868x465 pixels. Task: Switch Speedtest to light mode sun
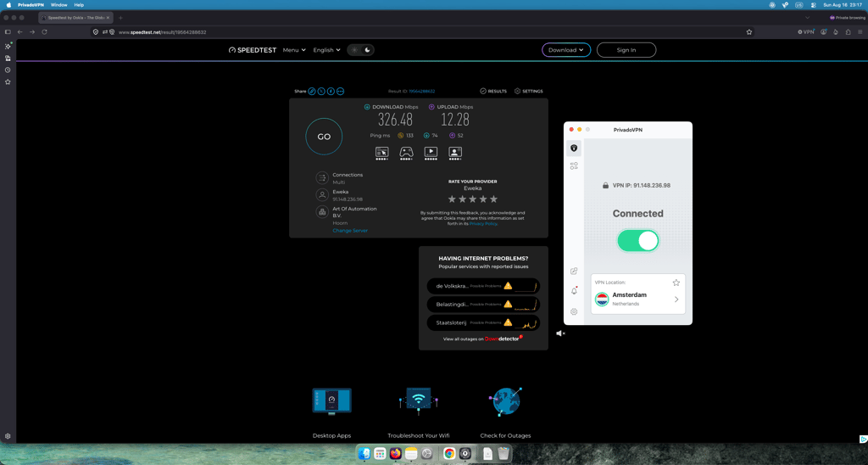pyautogui.click(x=354, y=50)
